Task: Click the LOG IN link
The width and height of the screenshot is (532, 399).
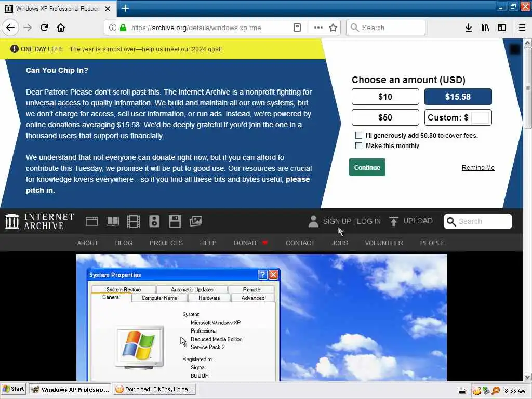Action: pyautogui.click(x=369, y=221)
